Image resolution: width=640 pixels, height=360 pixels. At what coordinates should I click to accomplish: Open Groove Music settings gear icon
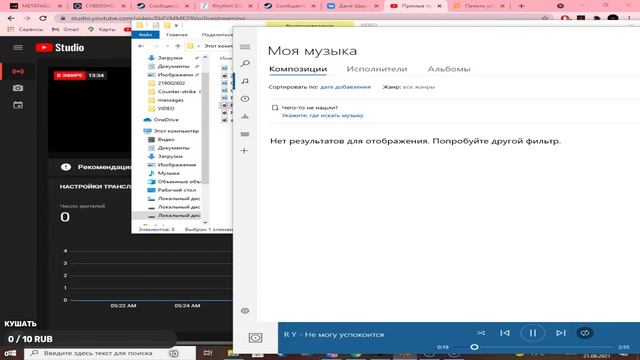pyautogui.click(x=245, y=311)
